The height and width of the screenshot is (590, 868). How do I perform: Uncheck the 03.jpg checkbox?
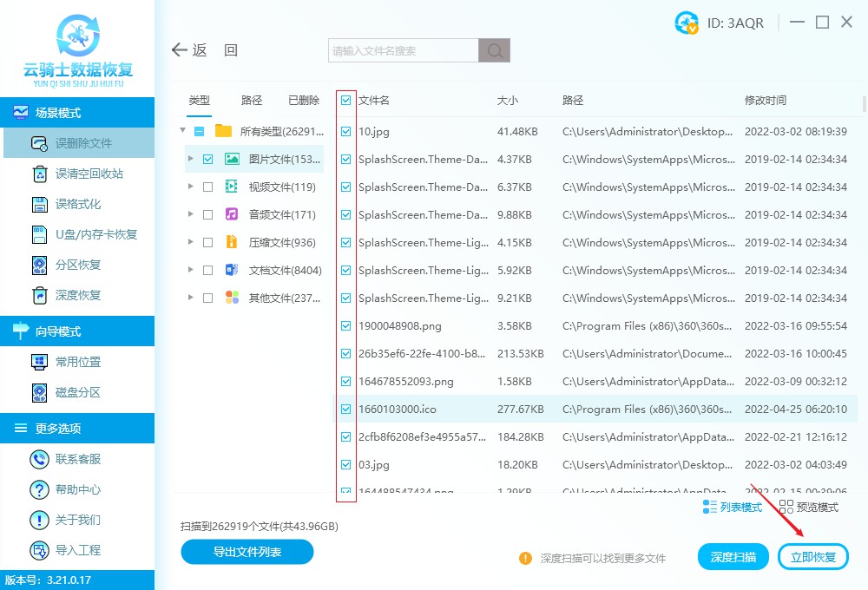coord(346,464)
